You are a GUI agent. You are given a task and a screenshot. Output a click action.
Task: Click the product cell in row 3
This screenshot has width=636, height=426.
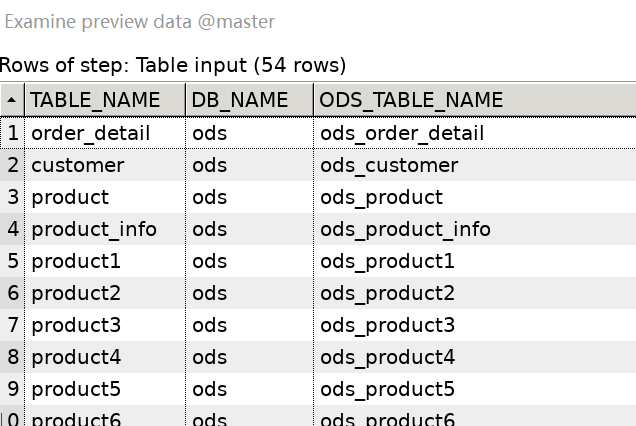(70, 197)
